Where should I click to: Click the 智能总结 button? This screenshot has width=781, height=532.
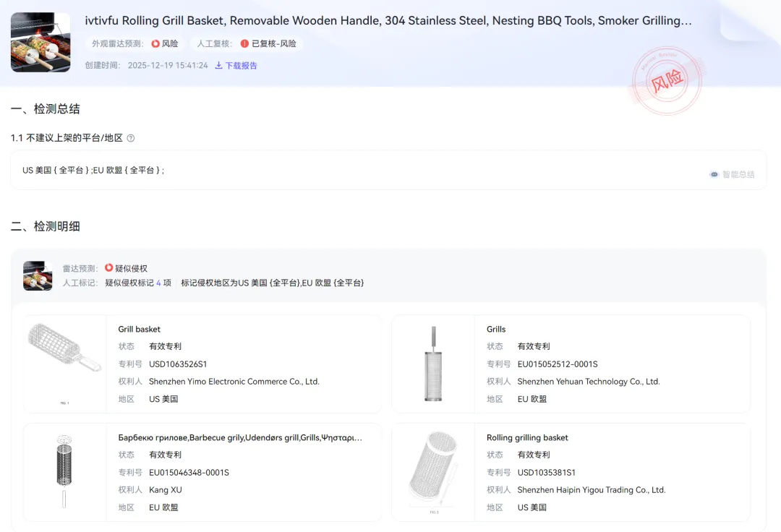(x=738, y=174)
